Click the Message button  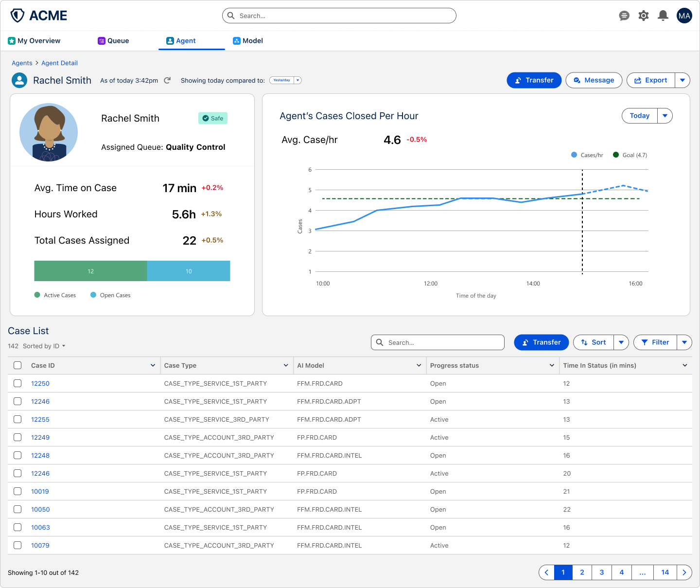pyautogui.click(x=594, y=80)
